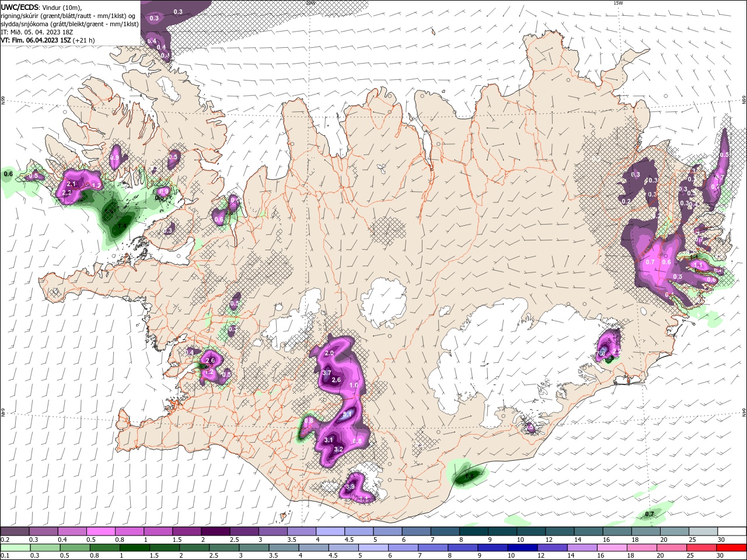Image resolution: width=747 pixels, height=560 pixels.
Task: Click the 'Vindur (10m)' header text
Action: coord(62,7)
